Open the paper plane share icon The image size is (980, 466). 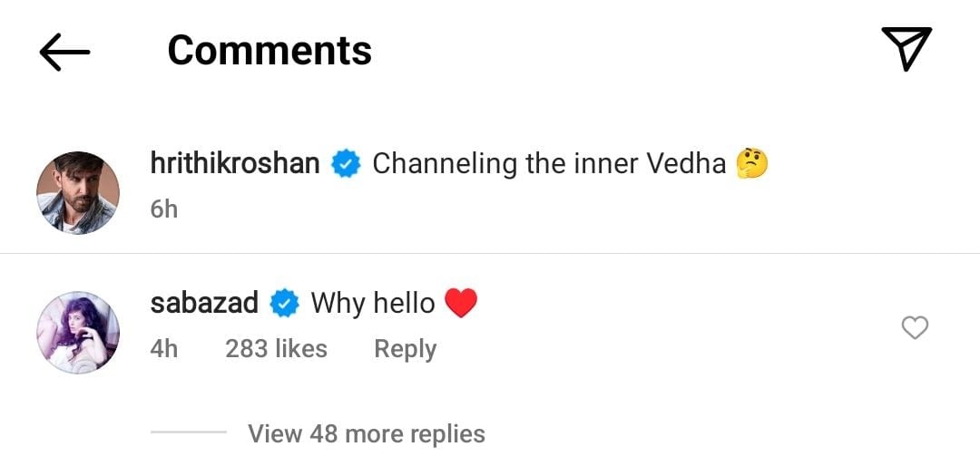[906, 49]
